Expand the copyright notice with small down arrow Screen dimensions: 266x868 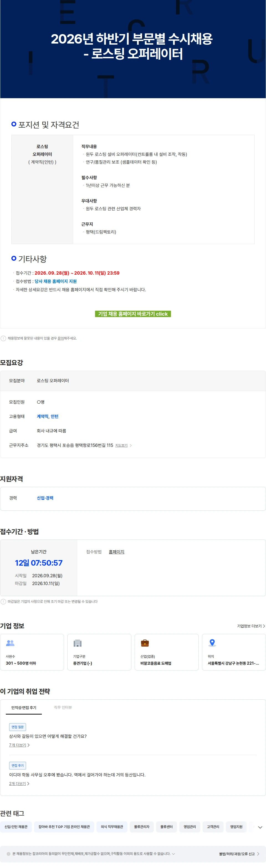tap(173, 854)
